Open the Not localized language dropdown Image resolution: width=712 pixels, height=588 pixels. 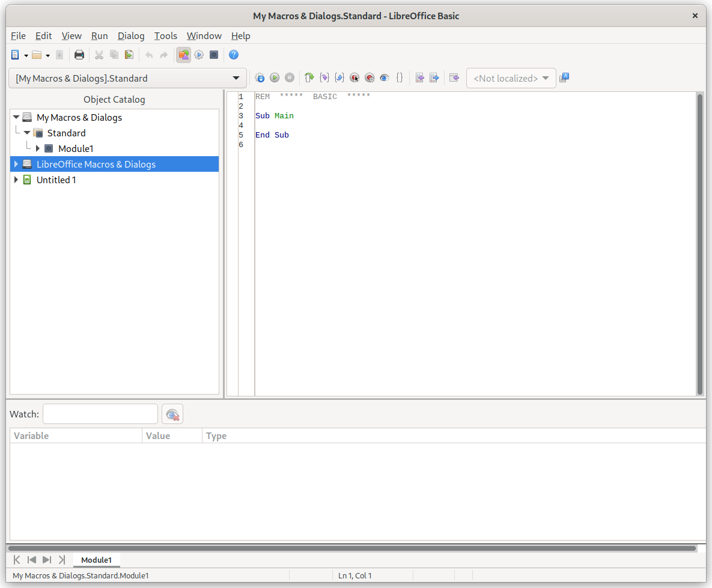tap(511, 78)
